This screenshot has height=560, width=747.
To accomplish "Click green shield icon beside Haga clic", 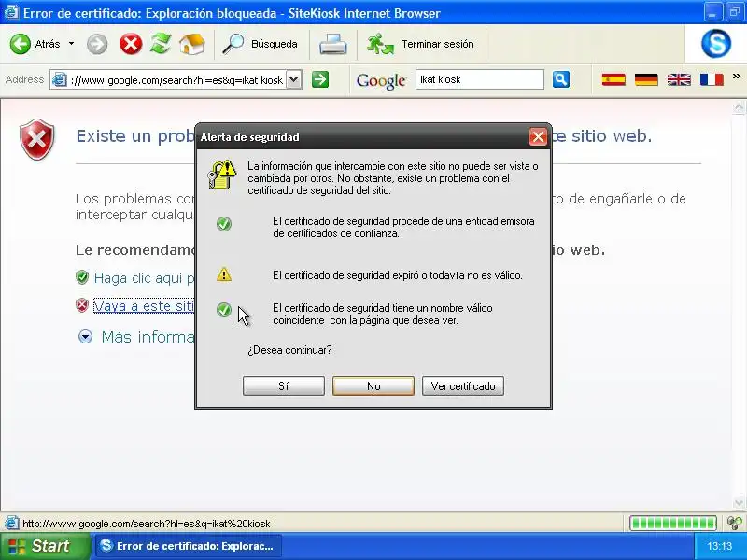I will point(82,277).
